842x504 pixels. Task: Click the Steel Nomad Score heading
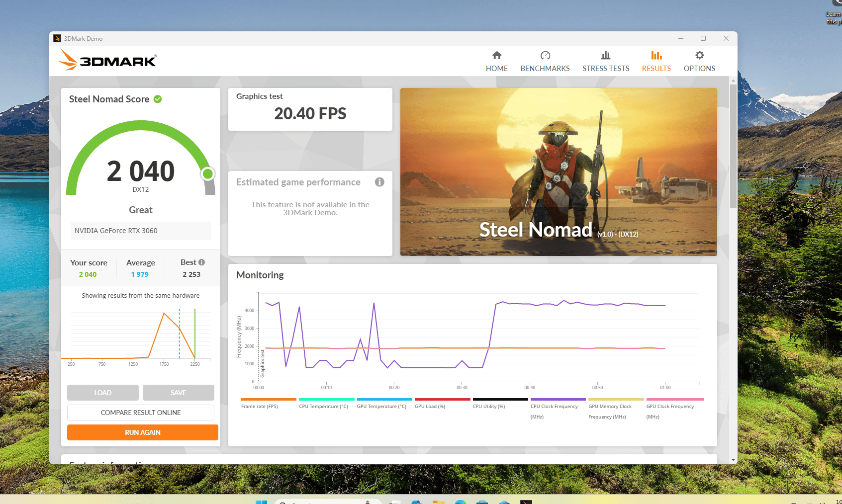[109, 99]
